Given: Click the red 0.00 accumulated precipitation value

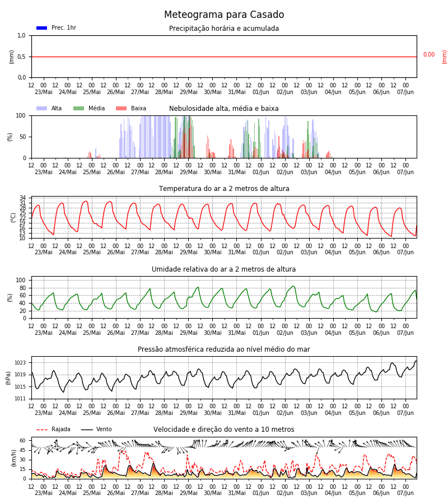Looking at the screenshot, I should pyautogui.click(x=429, y=55).
